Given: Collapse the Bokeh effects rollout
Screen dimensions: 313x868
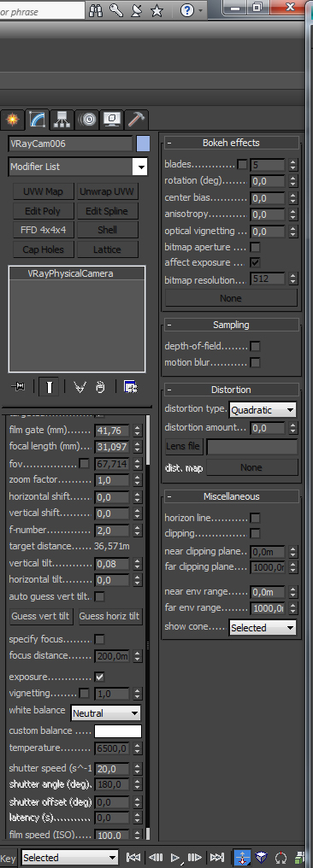Looking at the screenshot, I should pos(231,143).
